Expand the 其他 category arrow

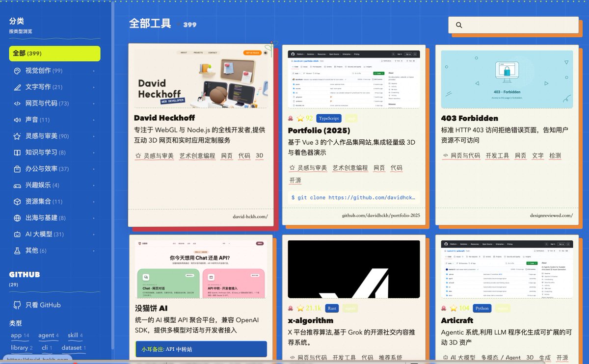pos(94,251)
